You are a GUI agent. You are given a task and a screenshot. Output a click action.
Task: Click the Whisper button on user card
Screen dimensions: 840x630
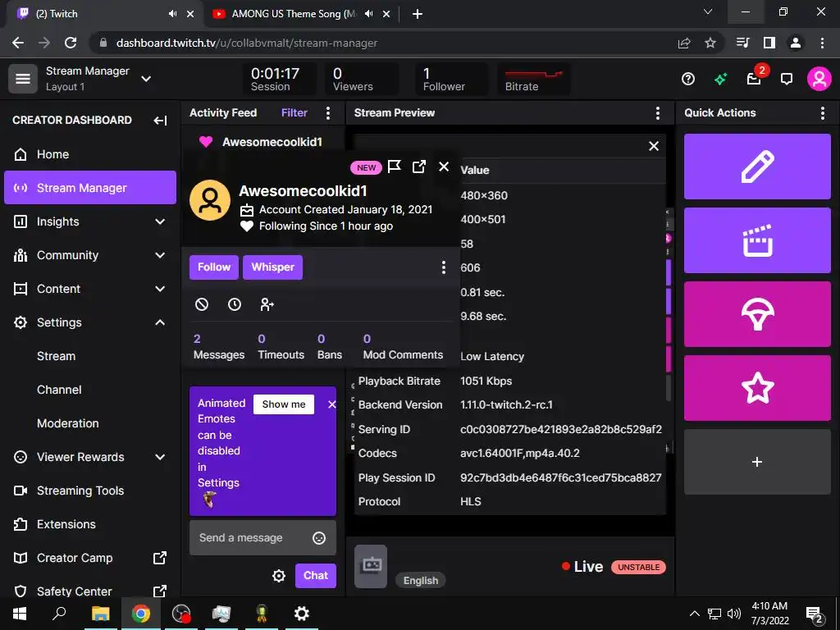coord(272,267)
